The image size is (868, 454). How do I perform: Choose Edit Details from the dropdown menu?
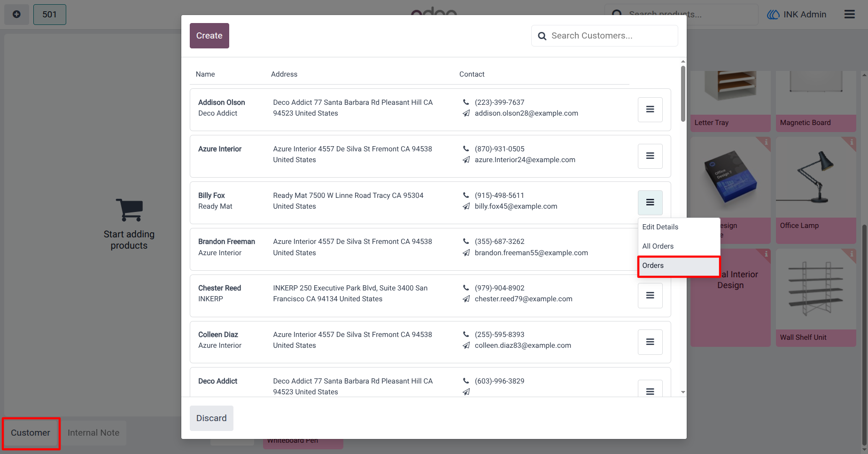pyautogui.click(x=679, y=227)
